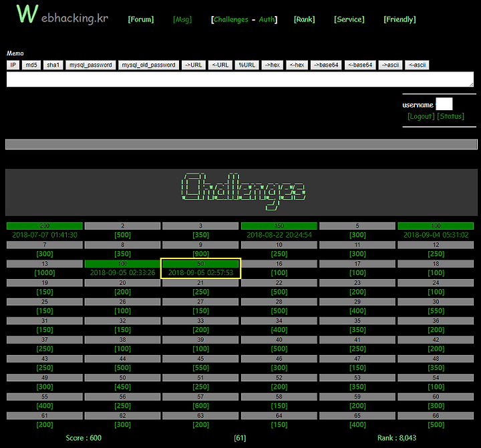Open challenge 10 bar
Screen dimensions: 481x448
click(279, 245)
